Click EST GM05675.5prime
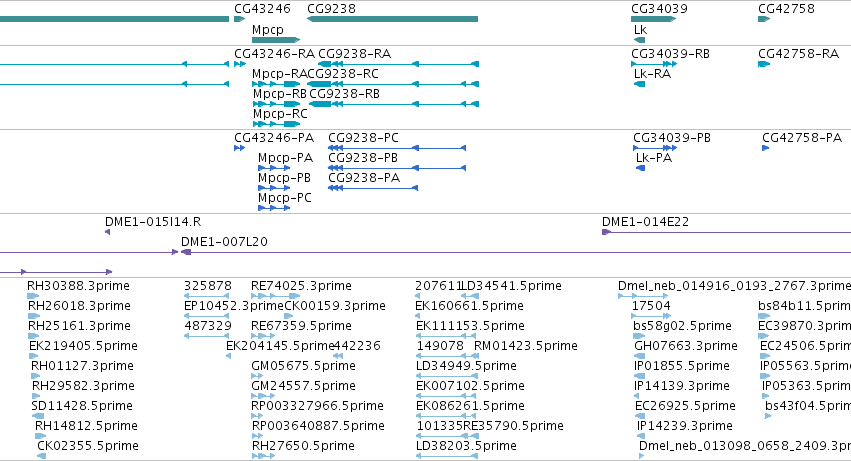 pyautogui.click(x=303, y=367)
